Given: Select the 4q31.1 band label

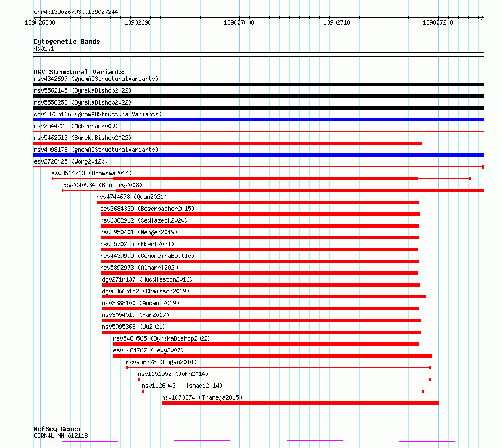Looking at the screenshot, I should [x=44, y=48].
